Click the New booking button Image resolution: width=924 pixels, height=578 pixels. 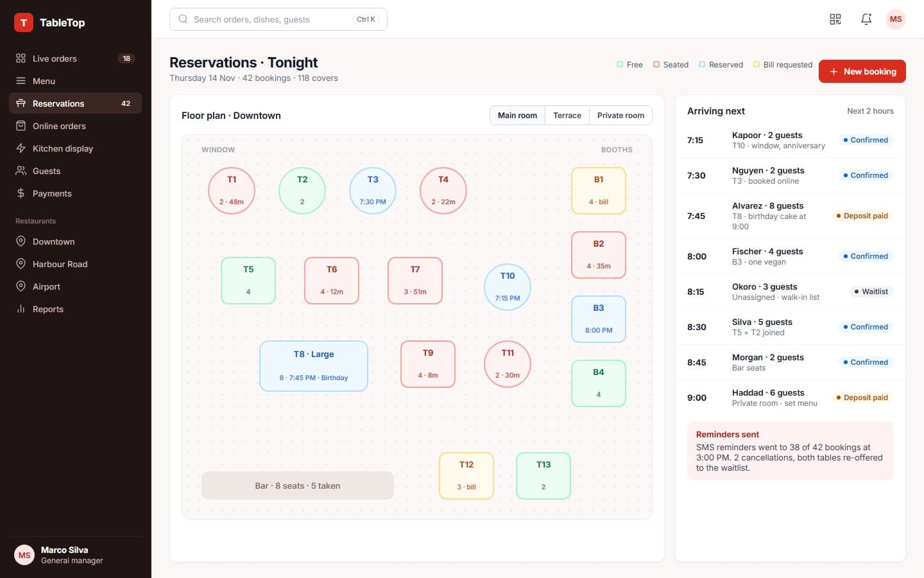click(x=862, y=71)
